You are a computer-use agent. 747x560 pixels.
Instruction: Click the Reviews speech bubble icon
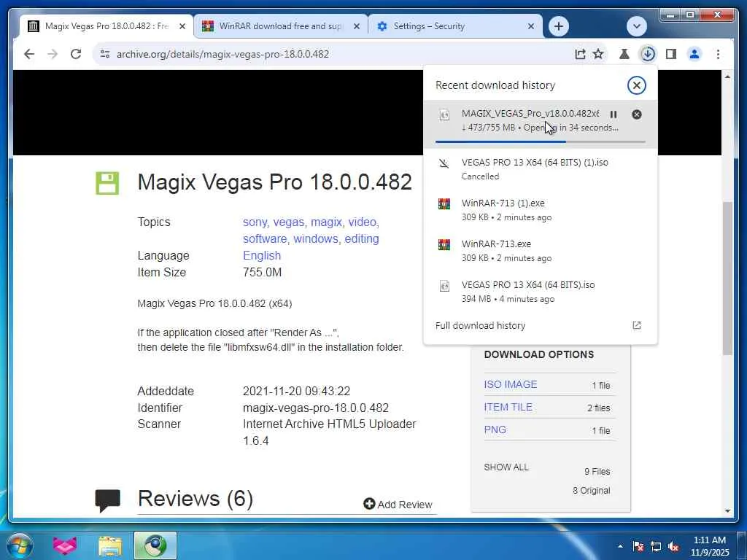pos(108,500)
